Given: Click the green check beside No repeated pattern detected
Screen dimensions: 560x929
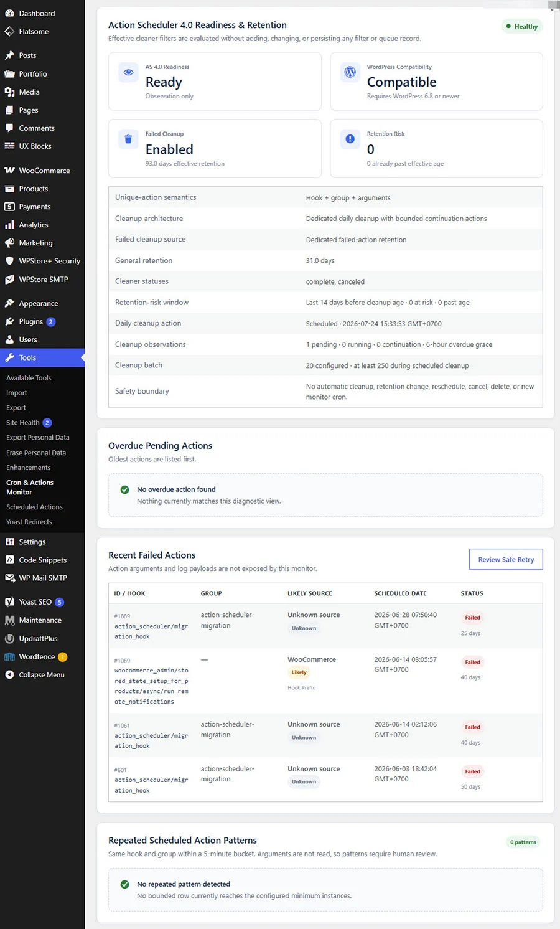Looking at the screenshot, I should pos(124,884).
